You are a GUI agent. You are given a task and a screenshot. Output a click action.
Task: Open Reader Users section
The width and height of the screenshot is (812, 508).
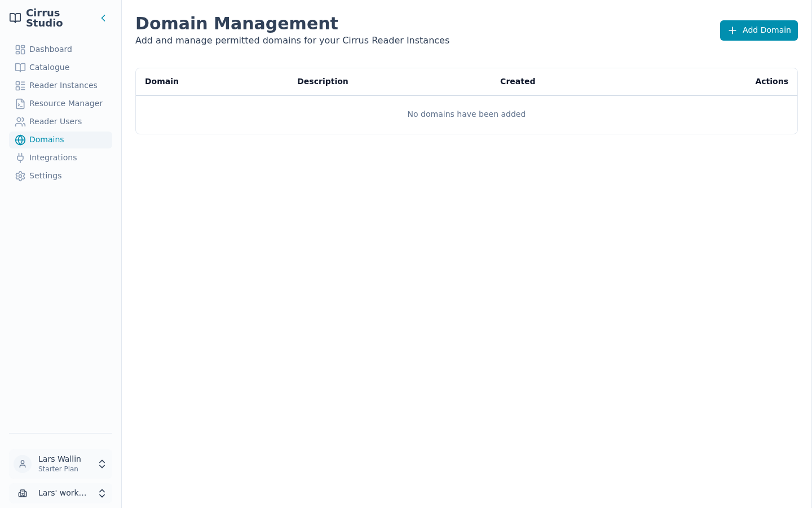tap(60, 122)
